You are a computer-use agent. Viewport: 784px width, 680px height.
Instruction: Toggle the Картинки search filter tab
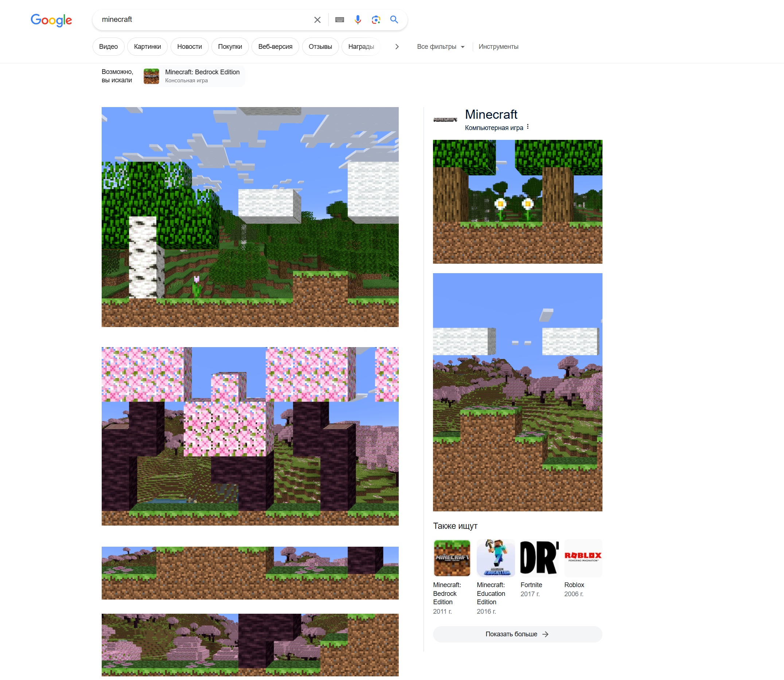(x=147, y=47)
